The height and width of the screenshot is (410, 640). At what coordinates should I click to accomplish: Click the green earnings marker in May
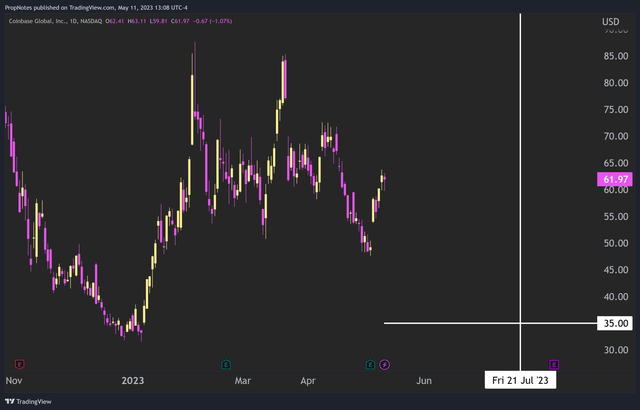(370, 364)
